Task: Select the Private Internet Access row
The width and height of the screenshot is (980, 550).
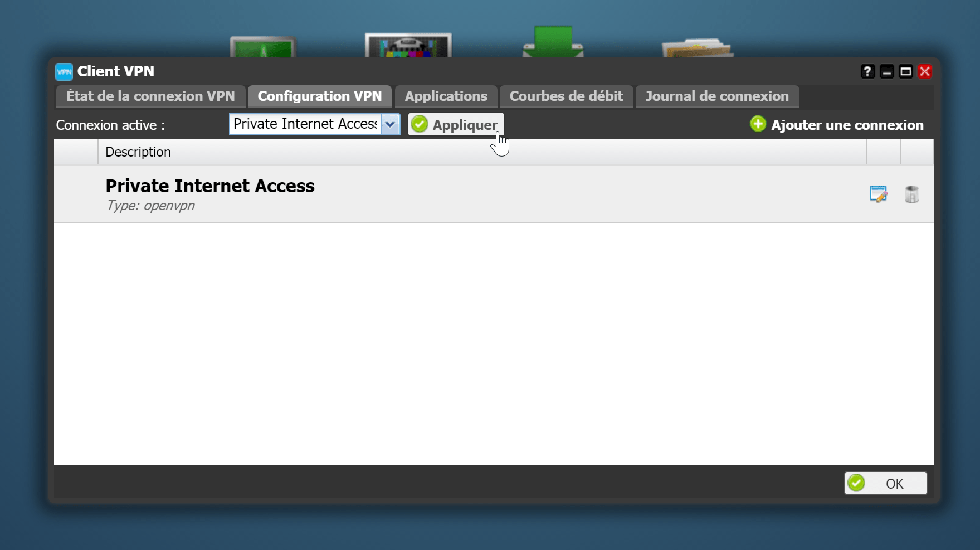Action: [494, 194]
